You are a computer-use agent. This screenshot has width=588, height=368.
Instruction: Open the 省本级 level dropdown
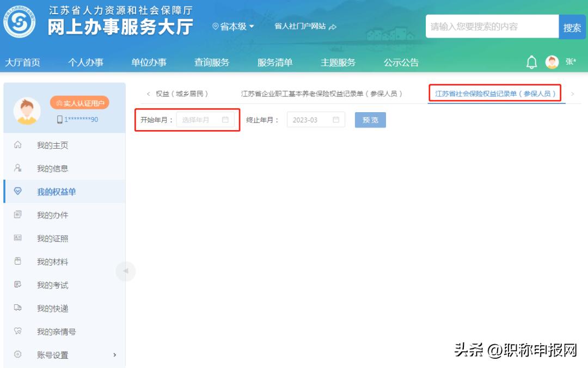[x=234, y=26]
